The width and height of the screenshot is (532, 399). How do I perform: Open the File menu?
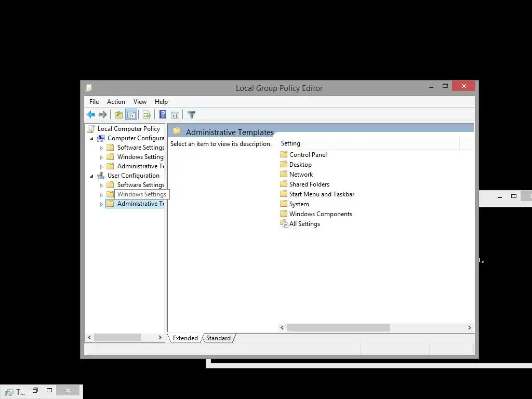[x=94, y=102]
